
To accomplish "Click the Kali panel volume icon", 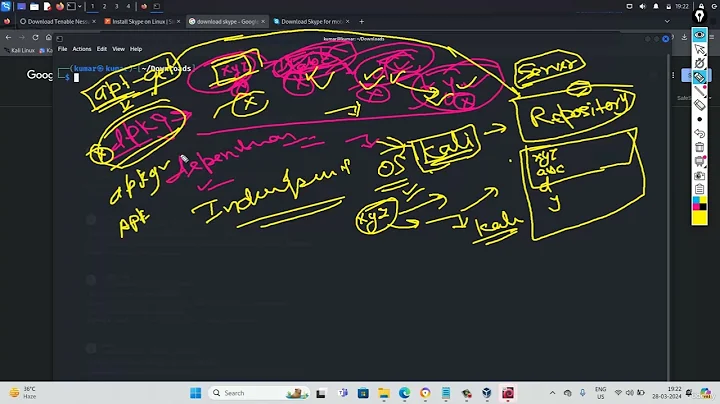I will (642, 6).
